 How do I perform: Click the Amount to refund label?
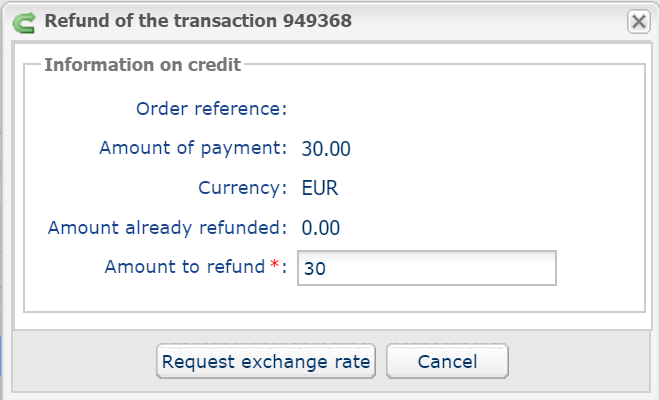tap(185, 267)
